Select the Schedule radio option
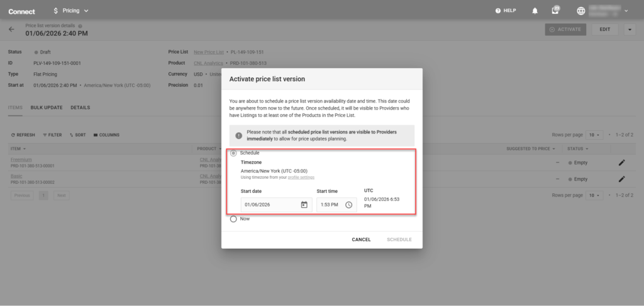 pos(234,153)
